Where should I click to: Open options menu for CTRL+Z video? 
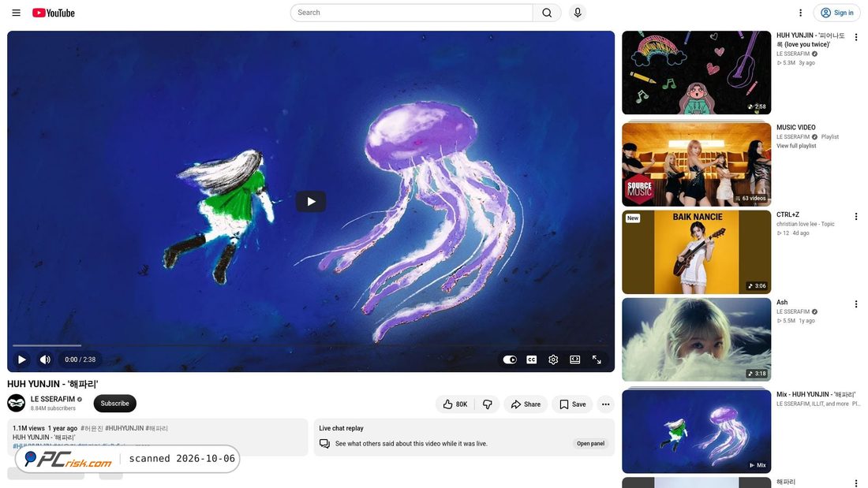(x=856, y=216)
